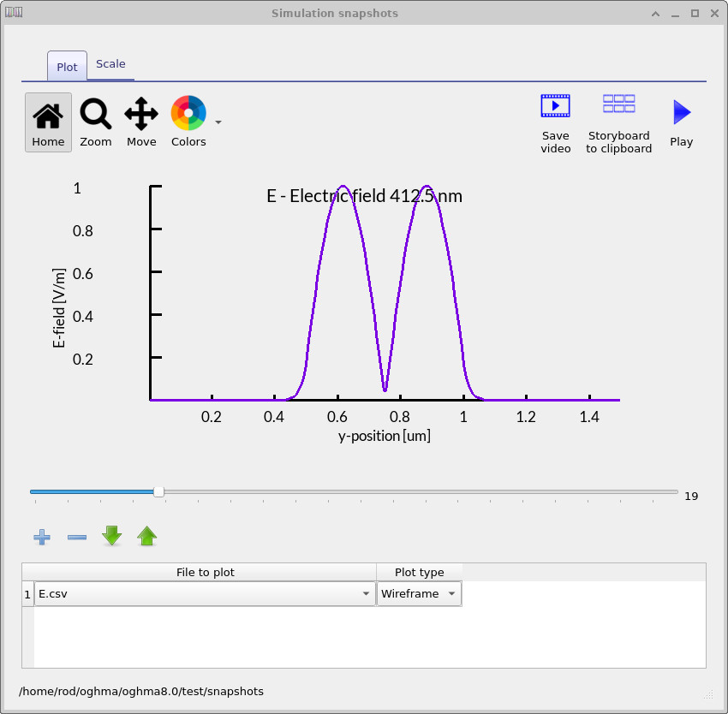Click the snapshot slider handle
Viewport: 728px width, 714px height.
pyautogui.click(x=158, y=491)
